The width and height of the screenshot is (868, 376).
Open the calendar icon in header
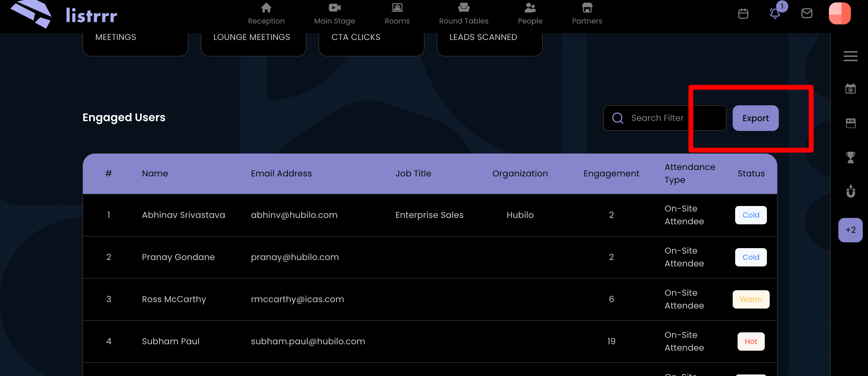(x=743, y=14)
